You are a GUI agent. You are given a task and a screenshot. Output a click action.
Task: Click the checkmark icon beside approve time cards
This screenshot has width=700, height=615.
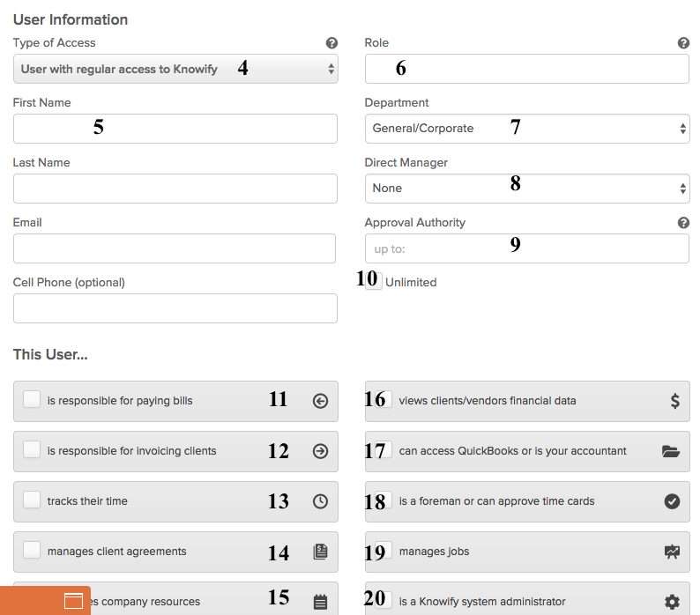coord(672,501)
